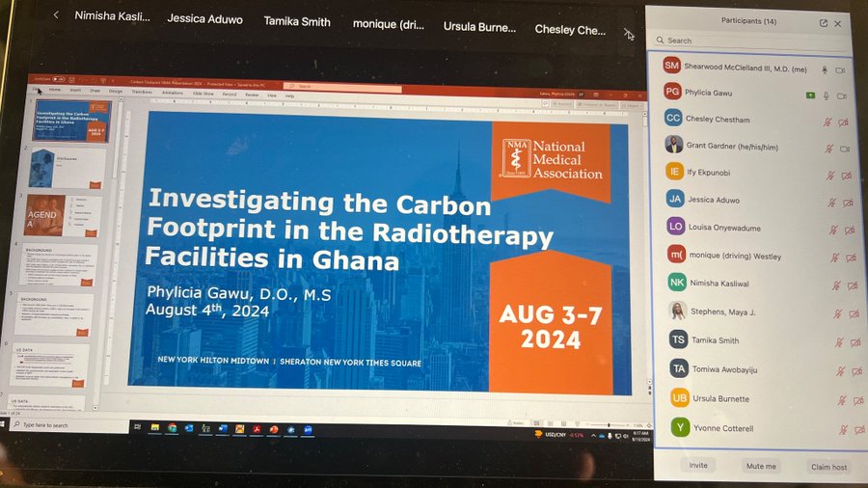Click Phylicia Gawu's microphone icon
Screen dimensions: 868x488
(x=826, y=95)
